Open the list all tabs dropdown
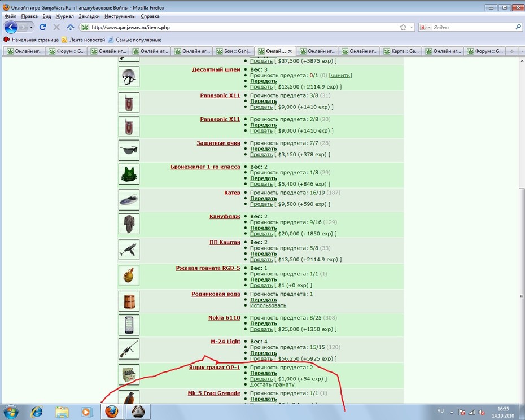Screen dimensions: 525x420 (x=522, y=51)
